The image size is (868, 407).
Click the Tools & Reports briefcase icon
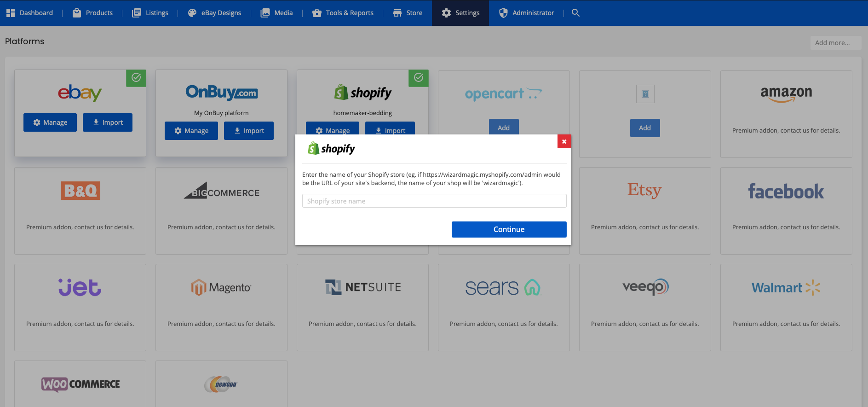tap(317, 13)
